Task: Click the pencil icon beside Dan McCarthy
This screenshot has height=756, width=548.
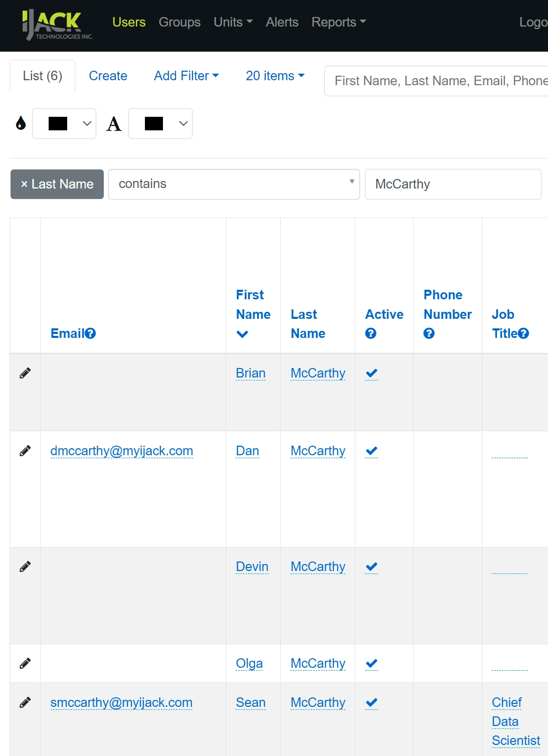Action: click(x=25, y=450)
